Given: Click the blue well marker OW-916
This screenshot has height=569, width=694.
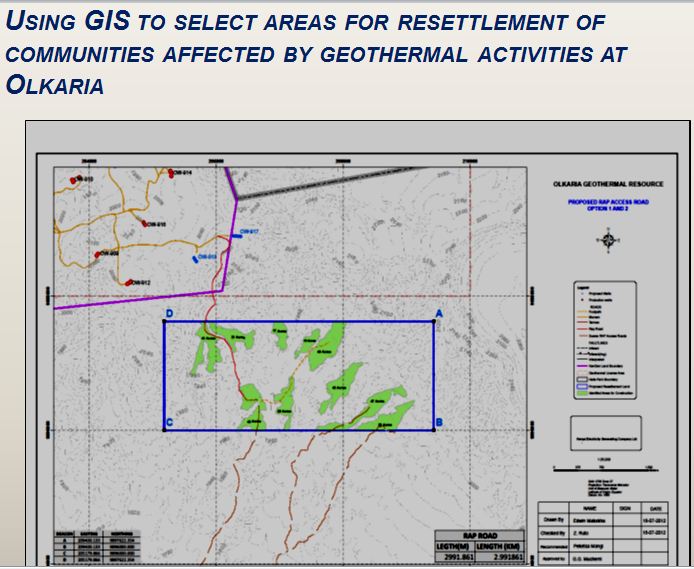Looking at the screenshot, I should coord(195,258).
